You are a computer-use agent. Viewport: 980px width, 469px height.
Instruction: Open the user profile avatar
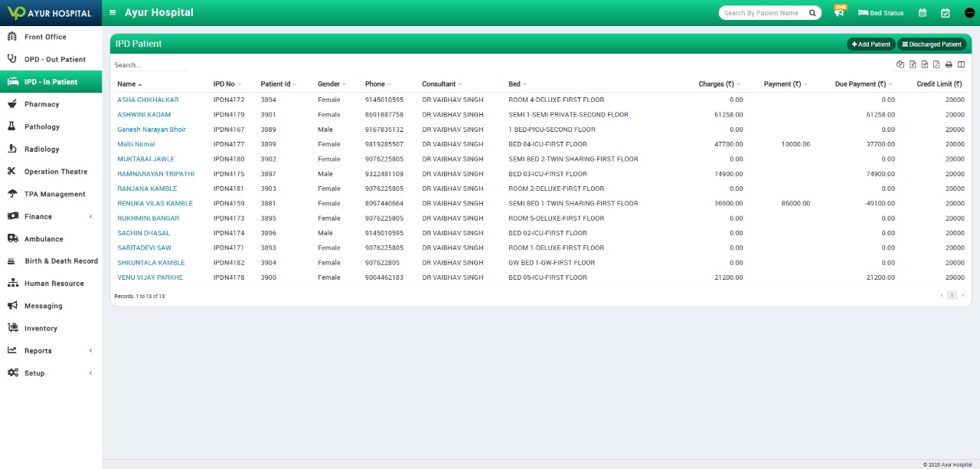click(x=966, y=13)
